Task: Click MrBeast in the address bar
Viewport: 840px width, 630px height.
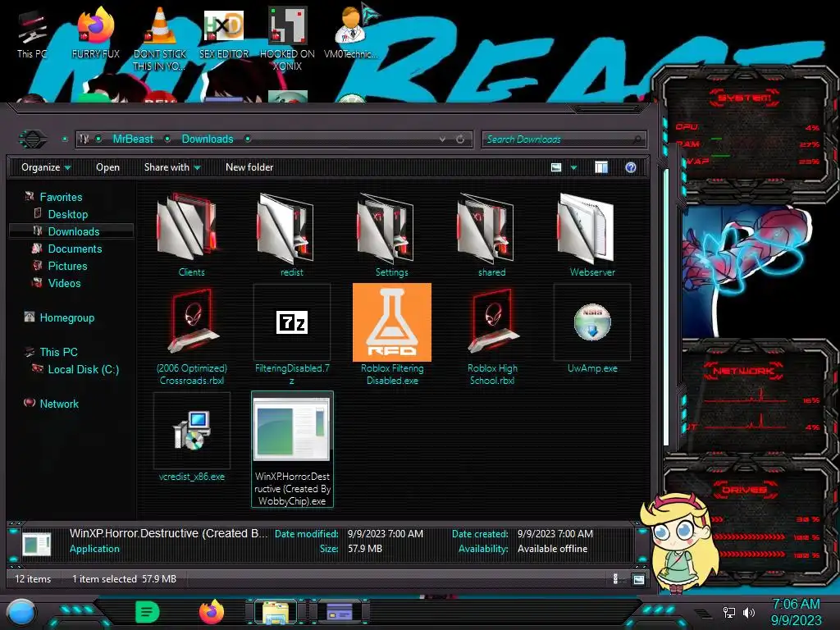Action: click(133, 139)
